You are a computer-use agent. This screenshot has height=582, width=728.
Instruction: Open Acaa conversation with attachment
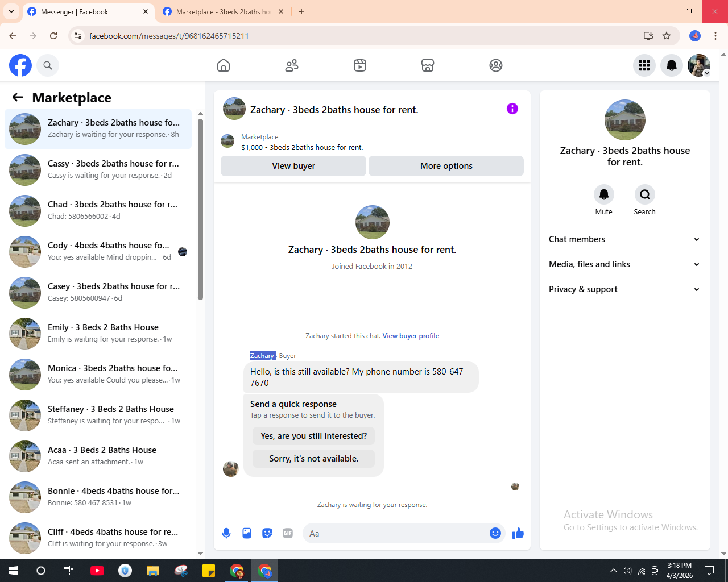98,456
